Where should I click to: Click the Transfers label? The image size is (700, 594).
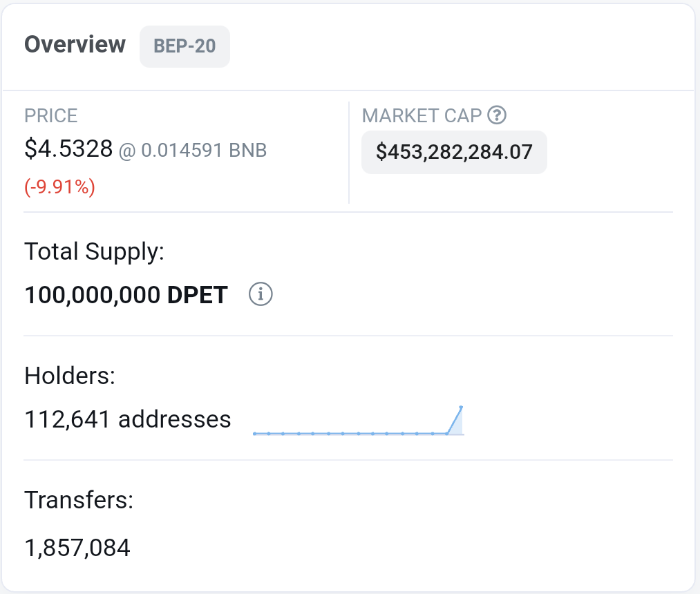pos(79,500)
